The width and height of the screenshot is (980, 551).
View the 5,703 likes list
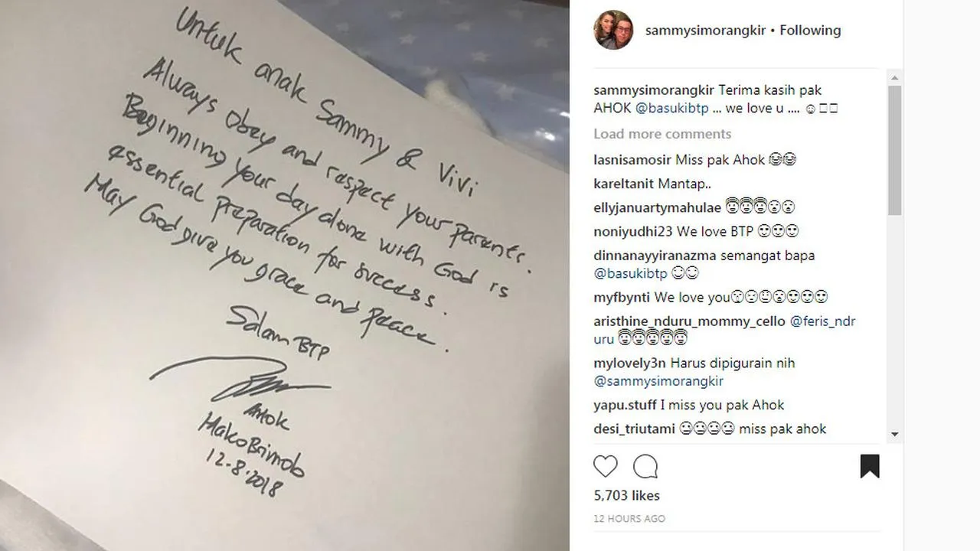click(x=626, y=495)
